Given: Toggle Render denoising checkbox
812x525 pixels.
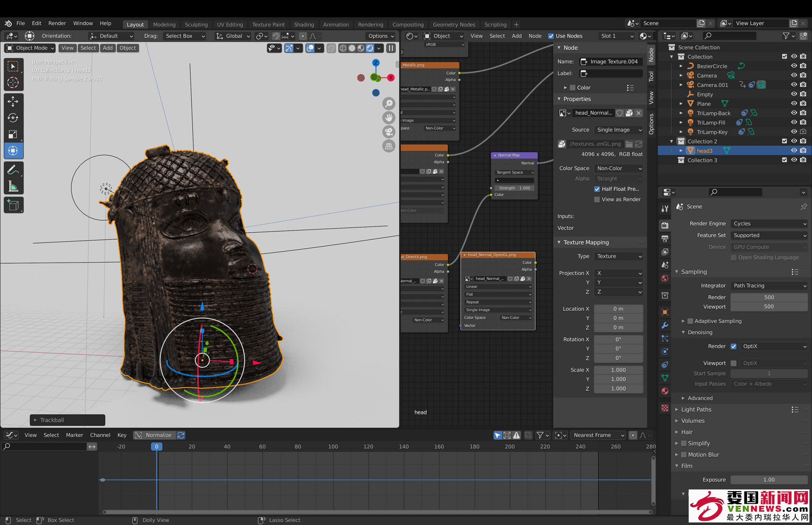Looking at the screenshot, I should pyautogui.click(x=733, y=346).
